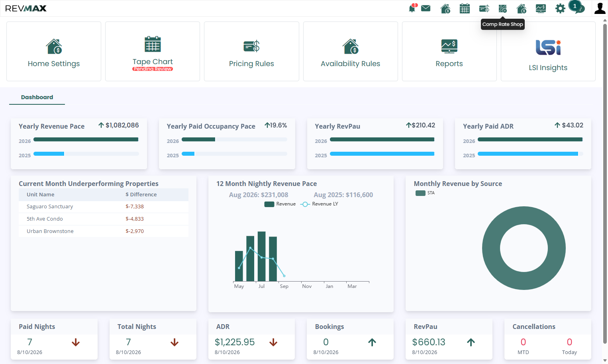Screen dimensions: 608x364
Task: Open the Reports card
Action: point(449,51)
